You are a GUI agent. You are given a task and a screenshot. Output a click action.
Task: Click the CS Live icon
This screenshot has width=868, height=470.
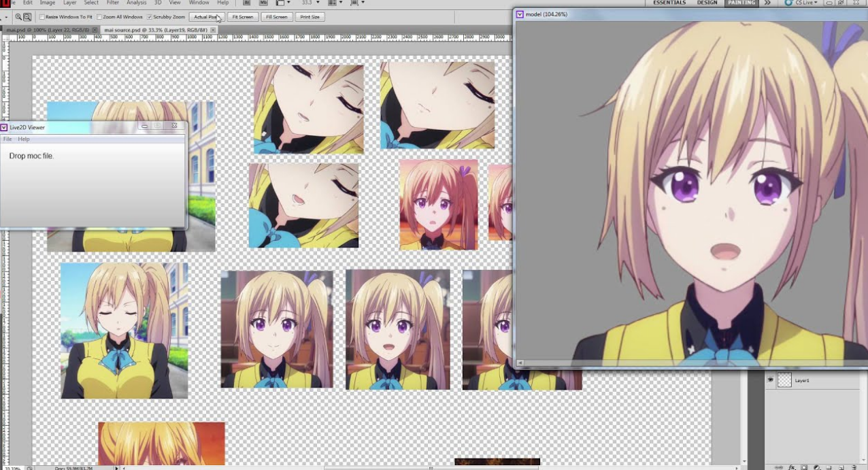click(788, 3)
